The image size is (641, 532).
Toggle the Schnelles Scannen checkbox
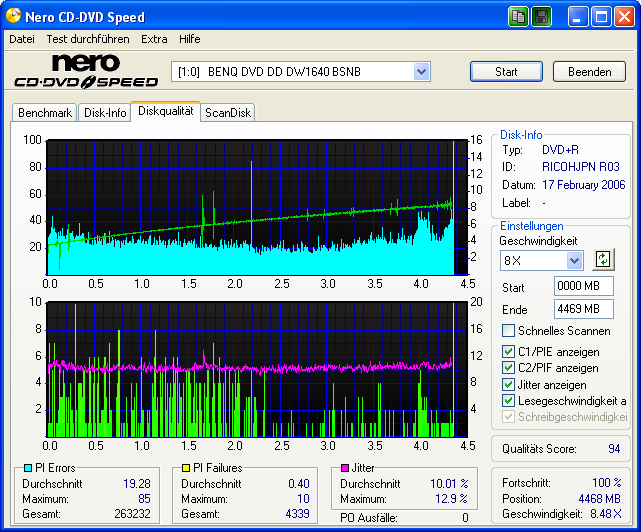[508, 330]
